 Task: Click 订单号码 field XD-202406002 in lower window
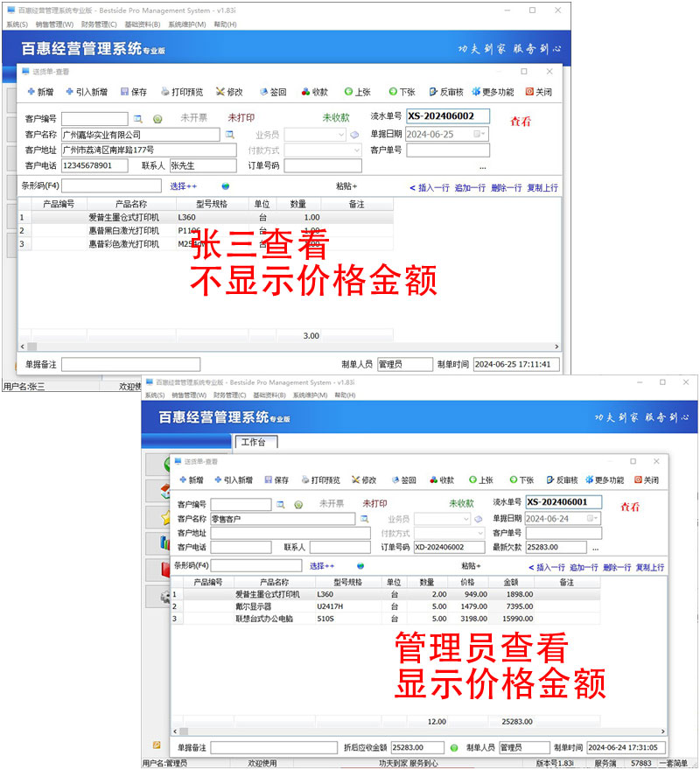[449, 547]
